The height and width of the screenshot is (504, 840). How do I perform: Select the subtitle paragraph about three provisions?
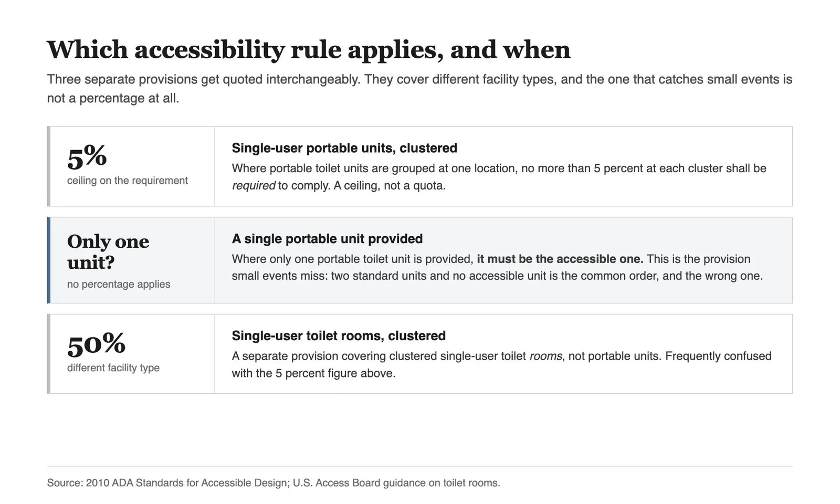point(419,89)
